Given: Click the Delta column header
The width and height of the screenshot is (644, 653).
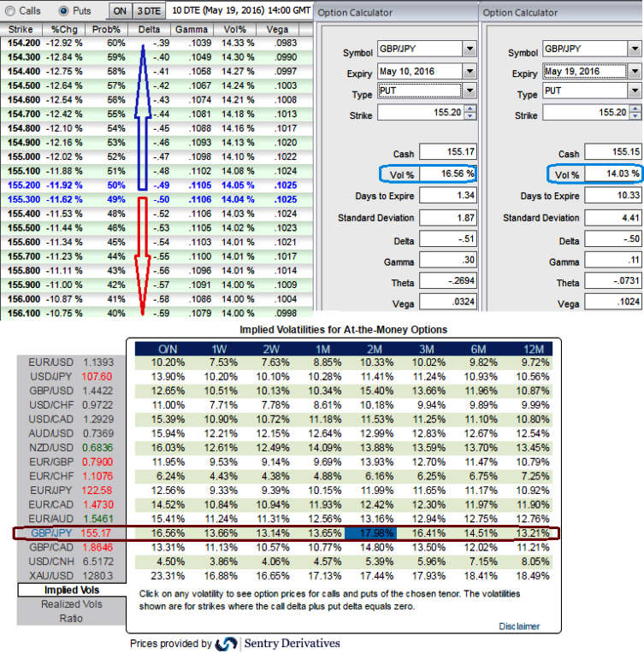Looking at the screenshot, I should [149, 30].
